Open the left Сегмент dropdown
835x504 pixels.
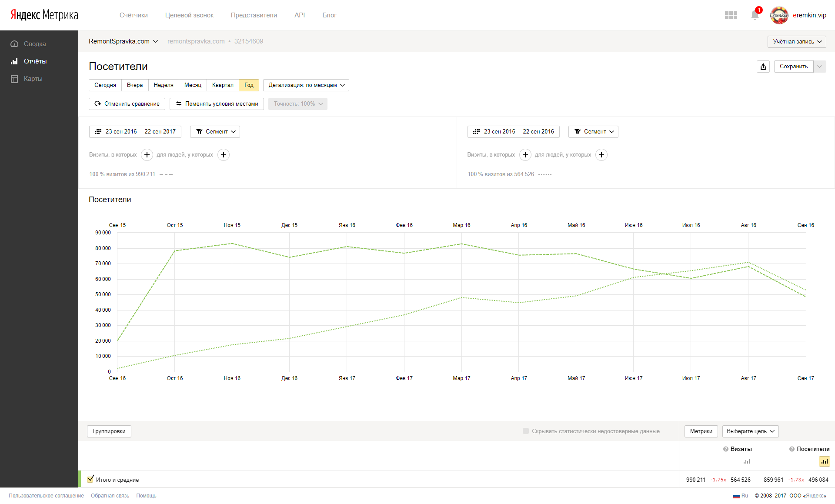pyautogui.click(x=215, y=132)
